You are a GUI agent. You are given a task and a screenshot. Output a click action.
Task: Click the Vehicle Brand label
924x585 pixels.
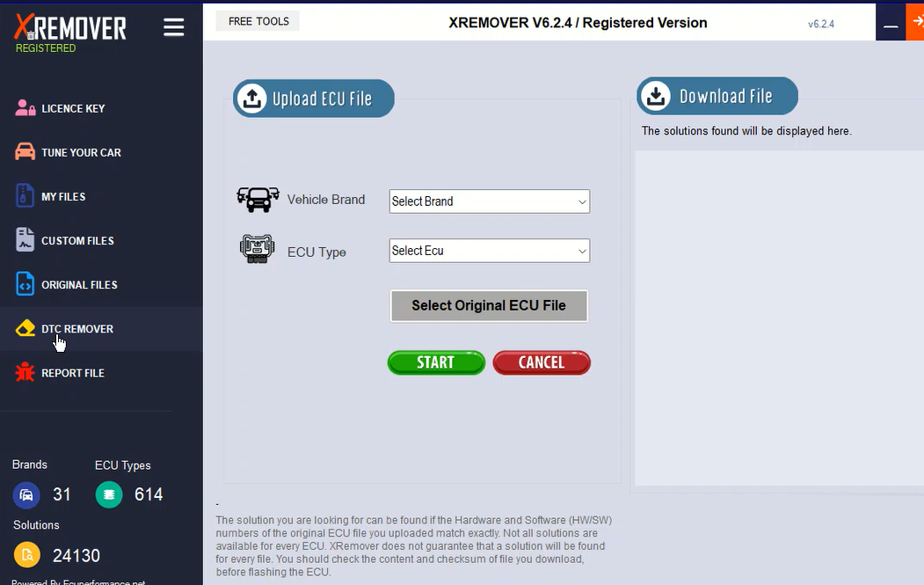pos(326,200)
